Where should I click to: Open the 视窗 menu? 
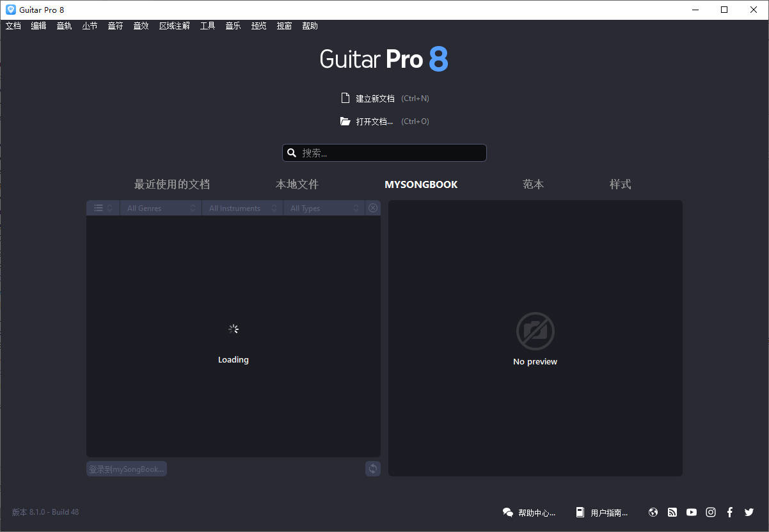pos(285,26)
